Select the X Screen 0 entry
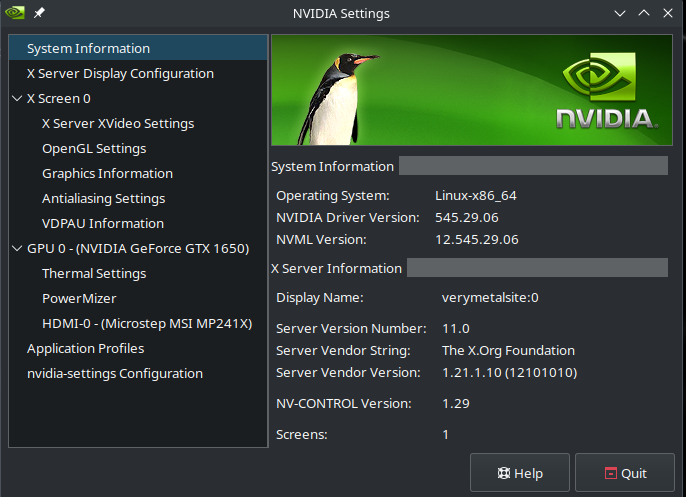This screenshot has width=686, height=497. tap(59, 98)
